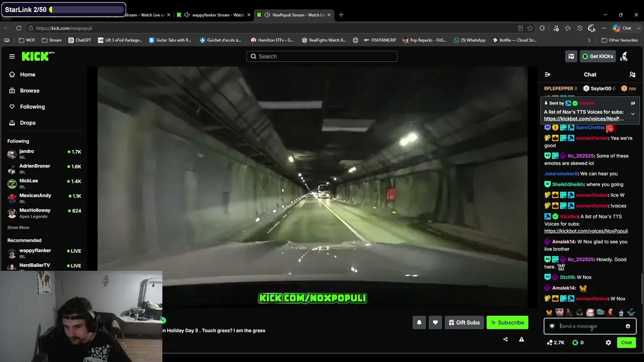Click the chat identity badge icon

552,326
